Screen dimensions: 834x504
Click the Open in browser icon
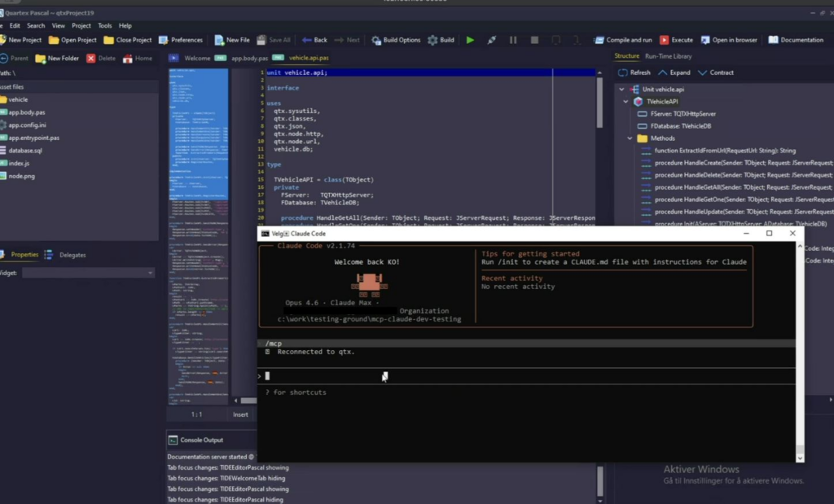pyautogui.click(x=705, y=40)
